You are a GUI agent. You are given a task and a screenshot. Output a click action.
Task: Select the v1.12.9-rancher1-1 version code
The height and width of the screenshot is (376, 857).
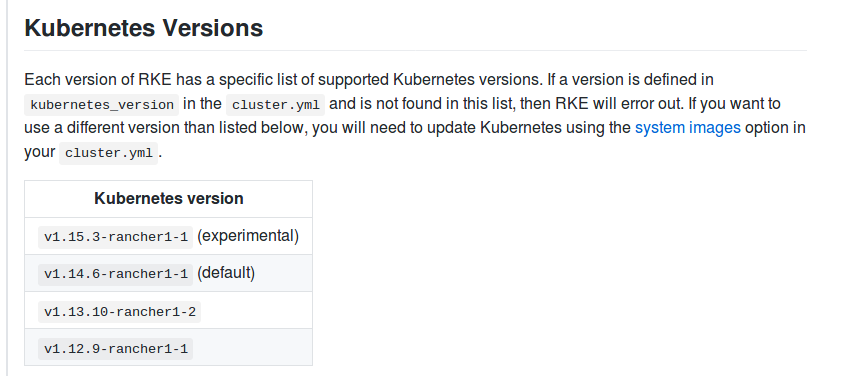click(116, 349)
